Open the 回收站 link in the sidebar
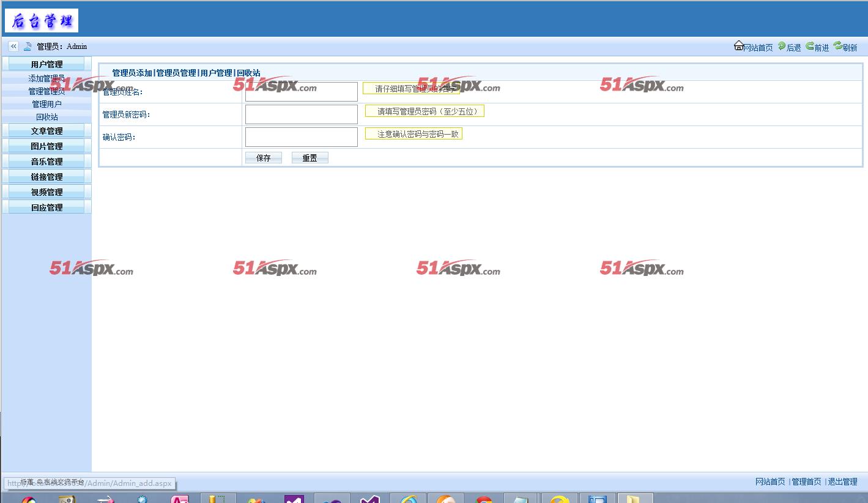Viewport: 868px width, 503px height. coord(46,117)
